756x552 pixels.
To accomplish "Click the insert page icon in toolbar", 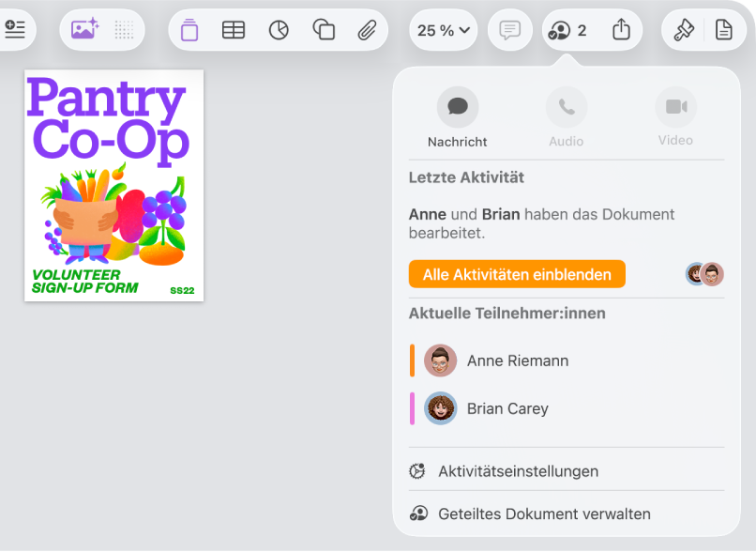I will [x=189, y=30].
